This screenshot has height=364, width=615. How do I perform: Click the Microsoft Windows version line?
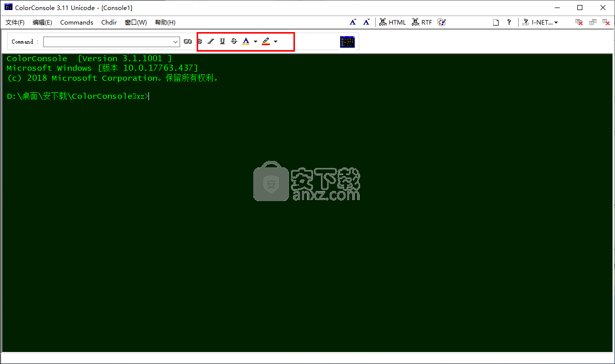(x=102, y=68)
